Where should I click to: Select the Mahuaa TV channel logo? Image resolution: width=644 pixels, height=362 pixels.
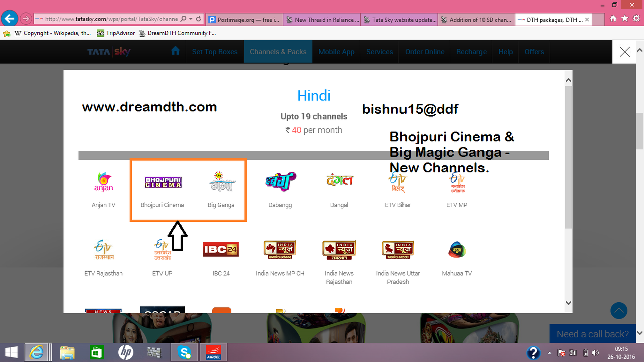457,250
